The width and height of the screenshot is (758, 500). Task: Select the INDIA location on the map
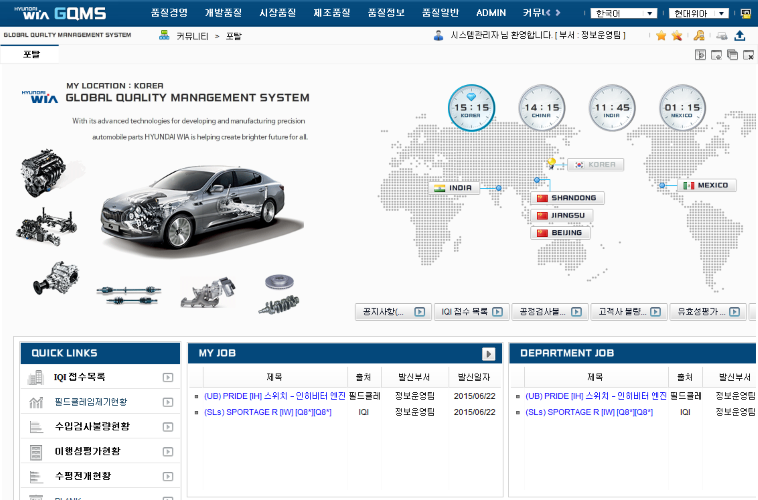click(454, 188)
